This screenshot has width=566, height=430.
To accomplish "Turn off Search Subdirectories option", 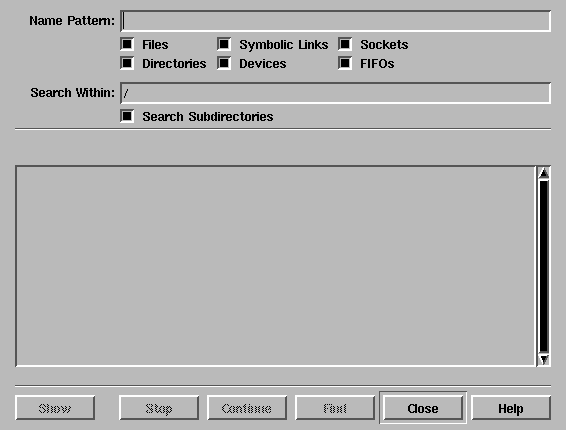I will point(127,116).
